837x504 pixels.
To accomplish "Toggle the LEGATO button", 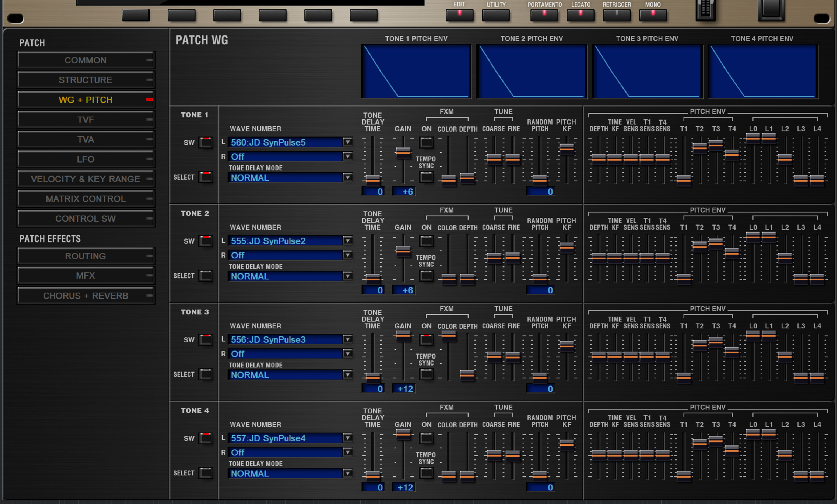I will pyautogui.click(x=580, y=15).
